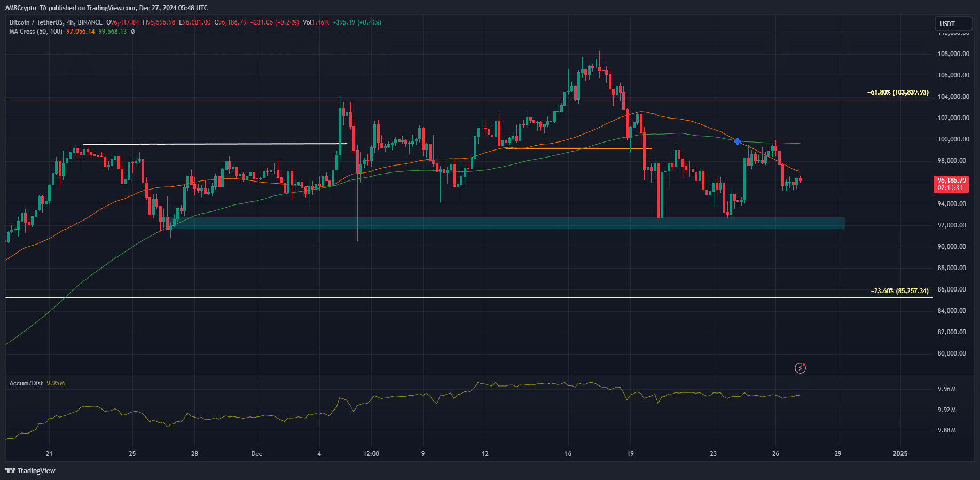Click the 108,000.00 price axis label
The width and height of the screenshot is (980, 480).
[952, 54]
